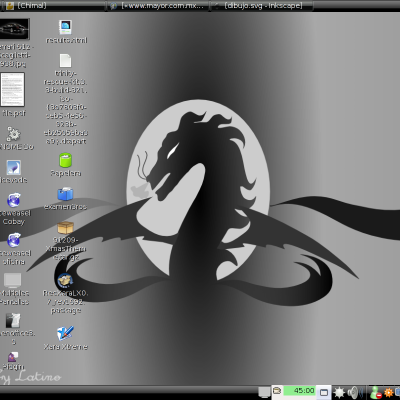Screen dimensions: 400x400
Task: Open the Papelera trash bin
Action: [x=66, y=160]
